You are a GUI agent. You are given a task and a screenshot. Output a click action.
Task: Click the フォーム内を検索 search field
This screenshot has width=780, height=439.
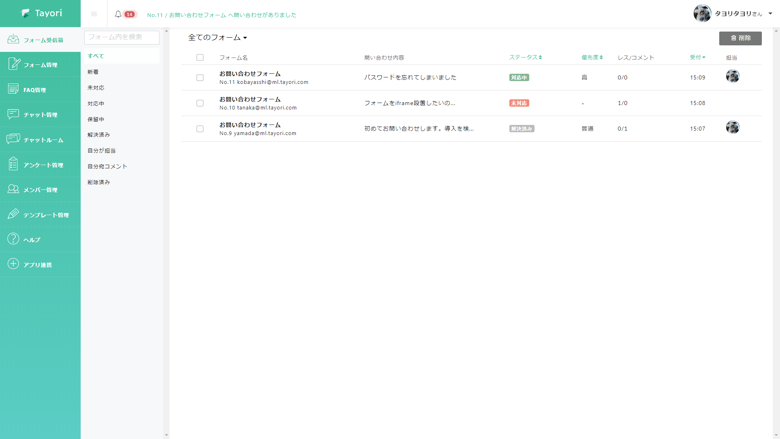click(121, 37)
